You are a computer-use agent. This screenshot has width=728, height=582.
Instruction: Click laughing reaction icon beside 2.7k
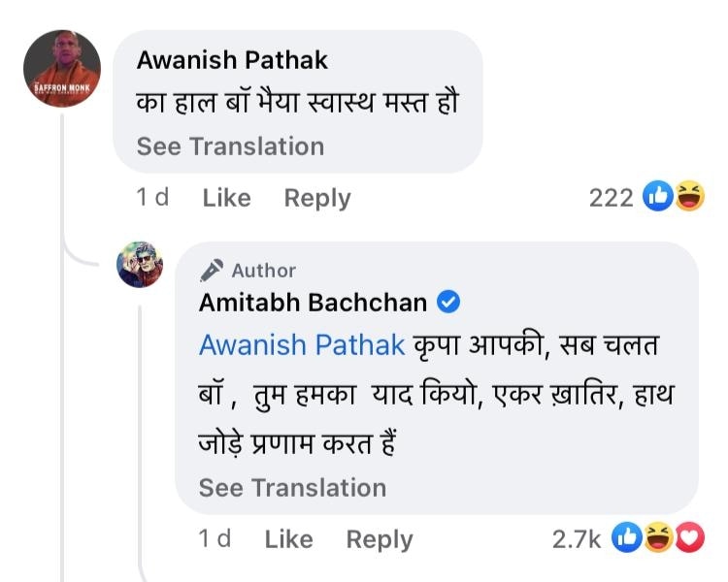pyautogui.click(x=658, y=539)
